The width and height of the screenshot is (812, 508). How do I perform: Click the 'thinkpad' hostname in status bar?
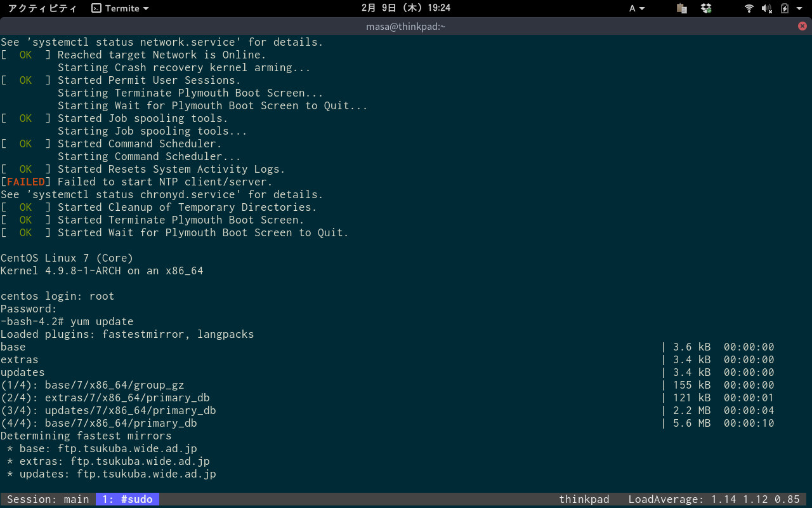[x=584, y=499]
